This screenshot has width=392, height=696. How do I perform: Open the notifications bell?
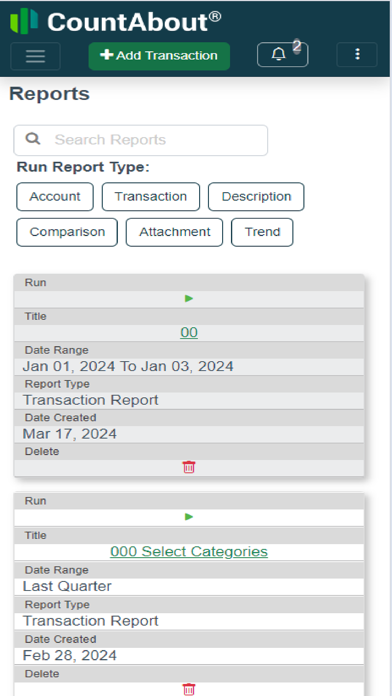(282, 55)
